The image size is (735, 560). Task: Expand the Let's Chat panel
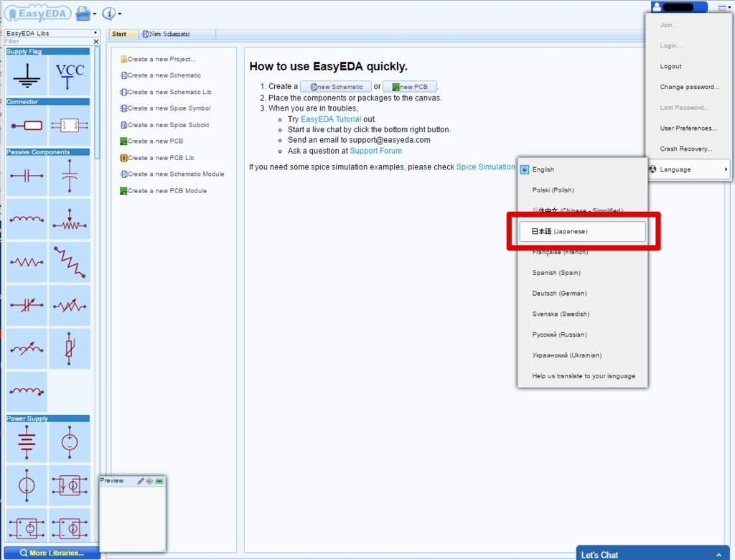tap(652, 554)
